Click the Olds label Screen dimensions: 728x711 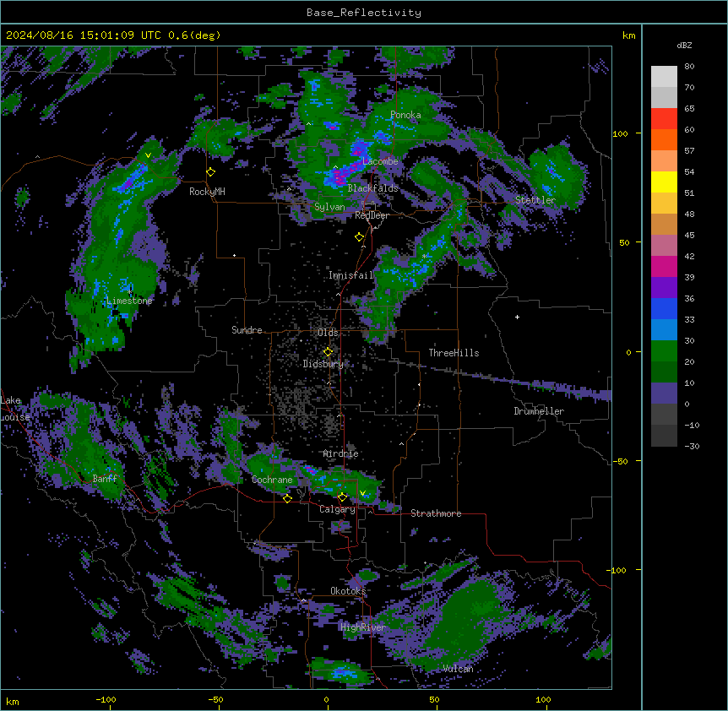(328, 333)
